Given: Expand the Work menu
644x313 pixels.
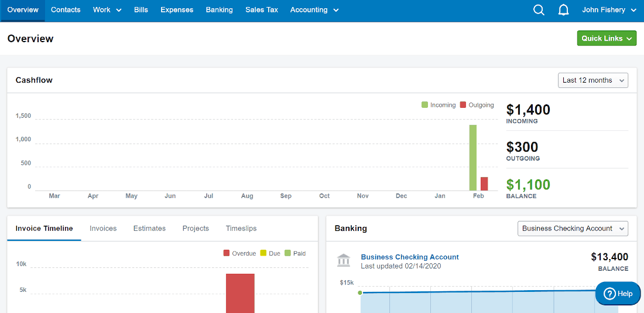Looking at the screenshot, I should (107, 10).
